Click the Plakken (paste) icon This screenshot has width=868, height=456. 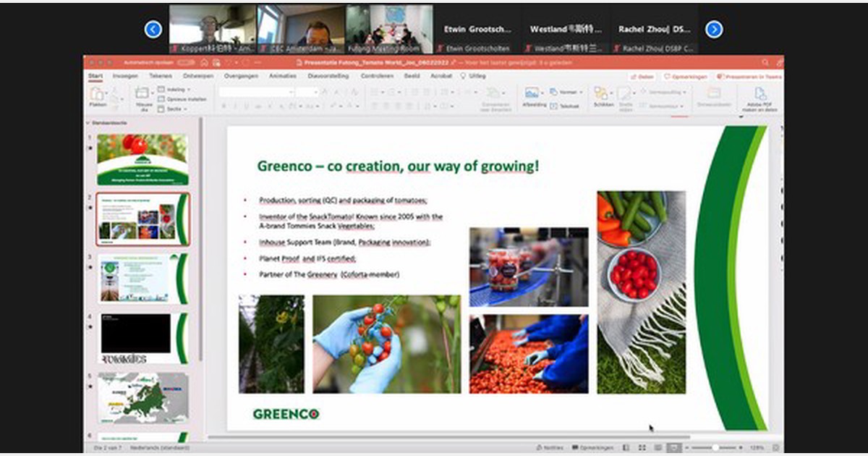point(97,95)
